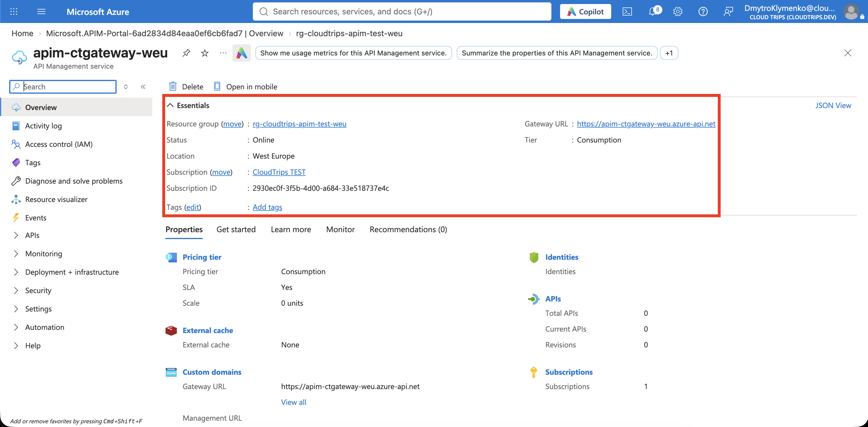The image size is (868, 427).
Task: Select the usage metrics Copilot suggestion
Action: (353, 53)
